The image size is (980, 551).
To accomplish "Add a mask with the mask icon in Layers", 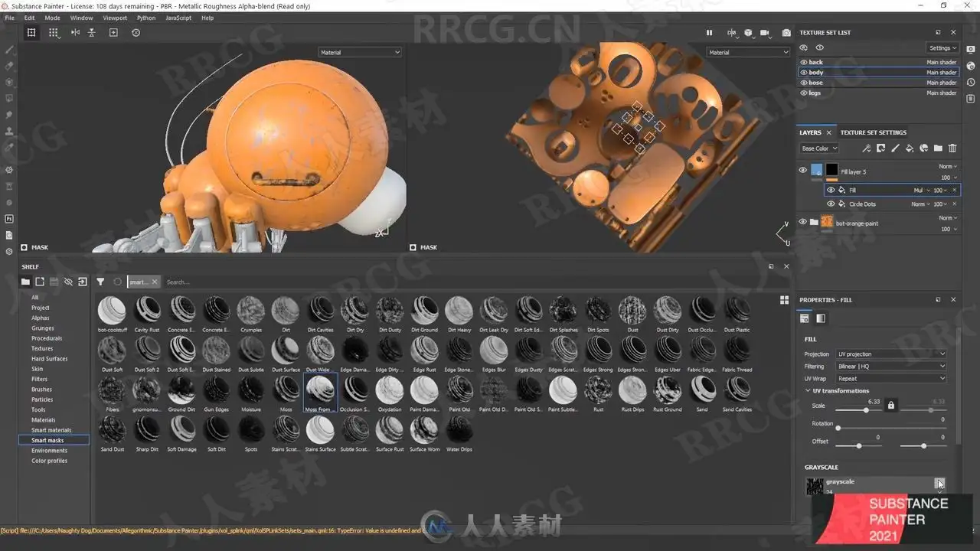I will (880, 148).
